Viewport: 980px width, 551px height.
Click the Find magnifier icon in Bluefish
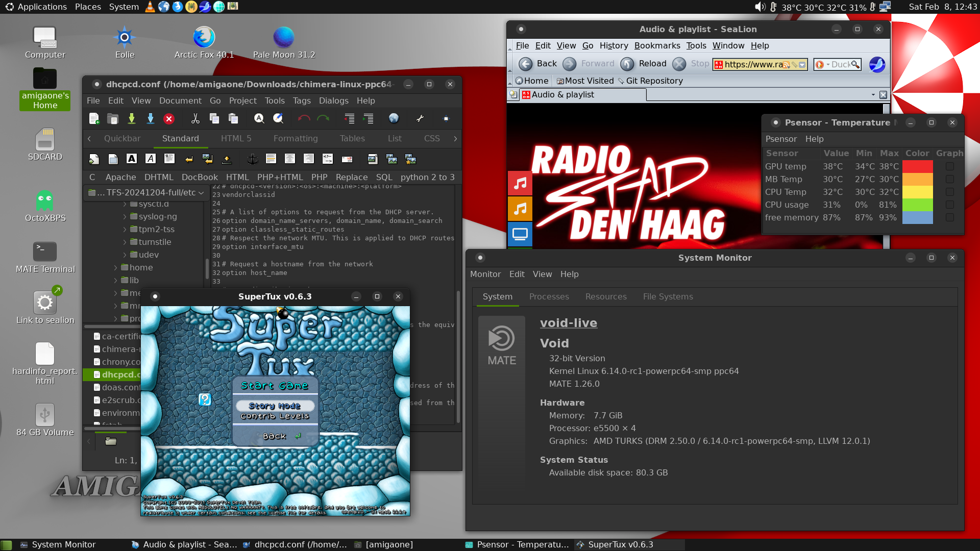click(x=259, y=118)
